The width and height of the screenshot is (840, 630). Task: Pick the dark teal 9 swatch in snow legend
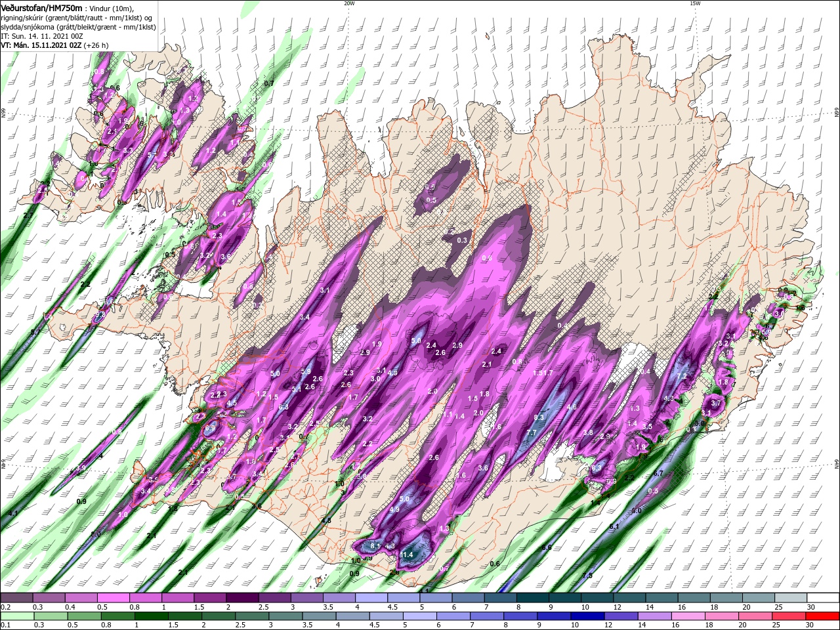coord(564,598)
